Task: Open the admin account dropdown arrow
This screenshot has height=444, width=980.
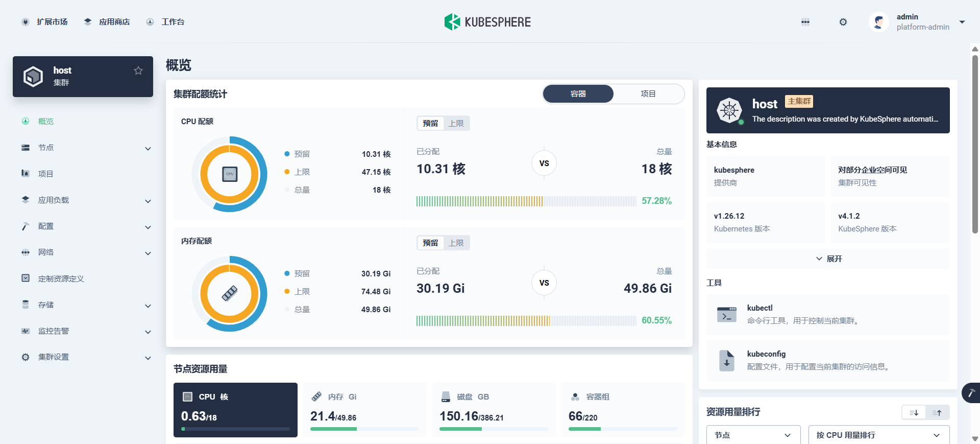Action: 962,22
